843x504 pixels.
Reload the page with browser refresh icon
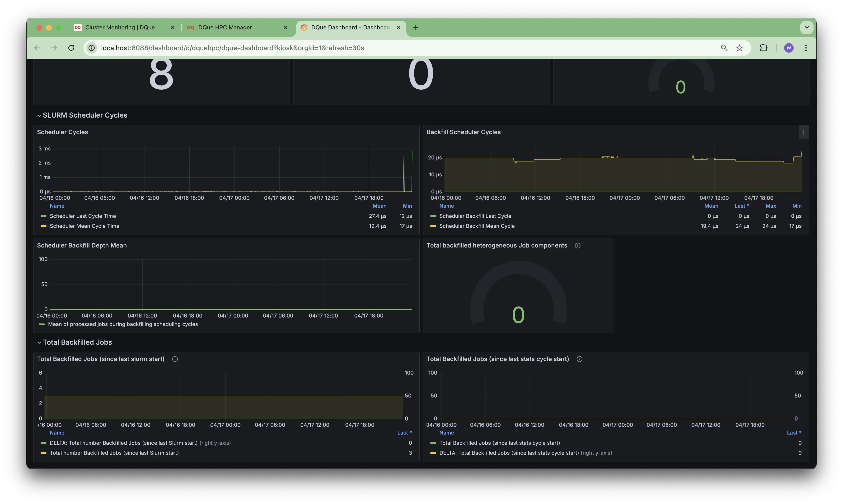pyautogui.click(x=71, y=48)
